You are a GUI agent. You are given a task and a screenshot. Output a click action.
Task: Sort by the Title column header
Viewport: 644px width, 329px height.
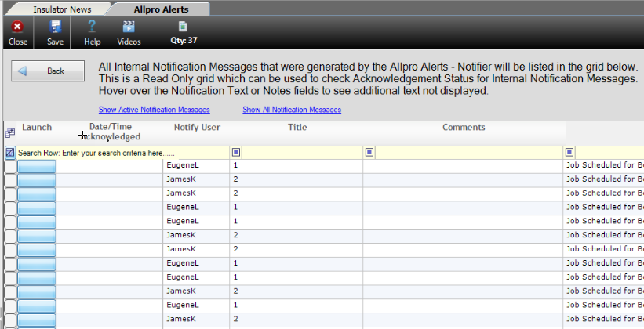click(297, 127)
